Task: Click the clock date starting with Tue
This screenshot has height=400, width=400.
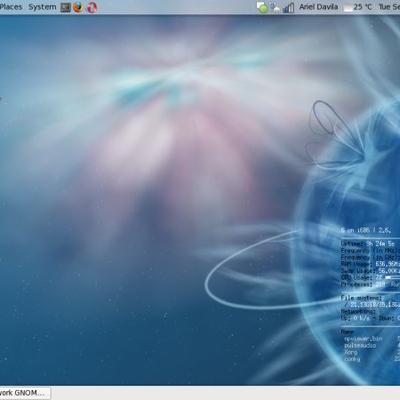Action: pos(389,7)
